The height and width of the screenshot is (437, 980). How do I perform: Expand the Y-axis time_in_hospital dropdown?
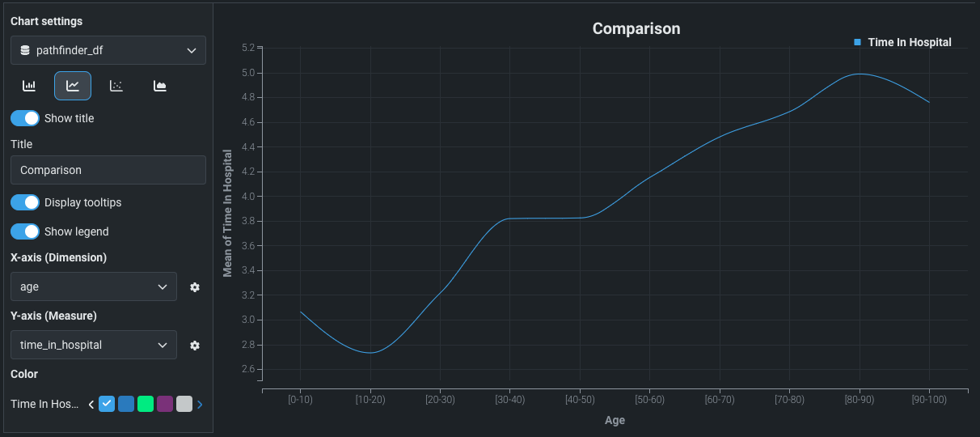click(x=94, y=345)
